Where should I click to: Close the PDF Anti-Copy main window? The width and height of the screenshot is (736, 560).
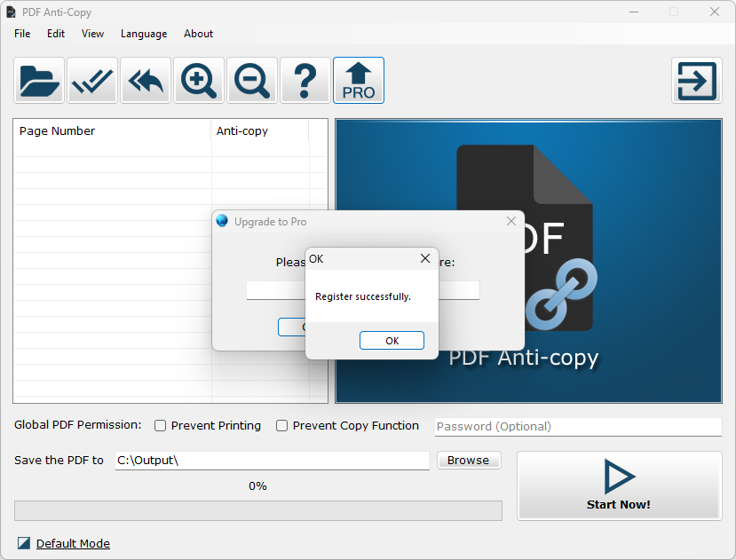[715, 12]
